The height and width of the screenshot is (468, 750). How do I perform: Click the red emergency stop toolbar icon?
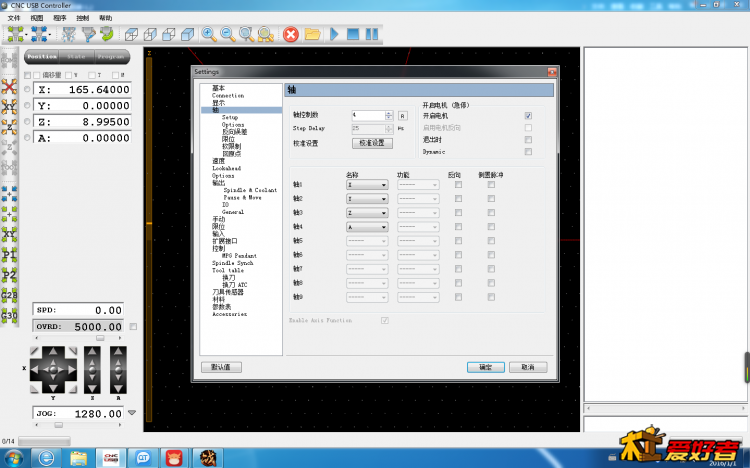pyautogui.click(x=290, y=34)
